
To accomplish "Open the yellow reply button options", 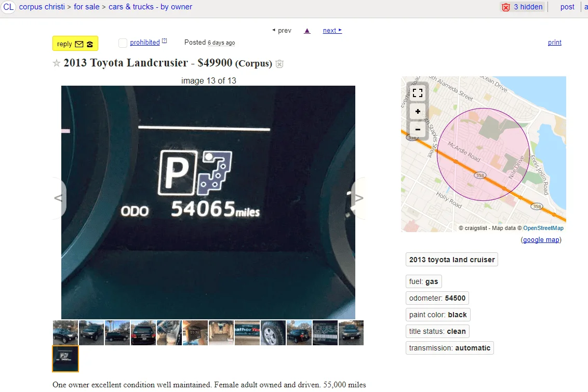I will tap(75, 44).
